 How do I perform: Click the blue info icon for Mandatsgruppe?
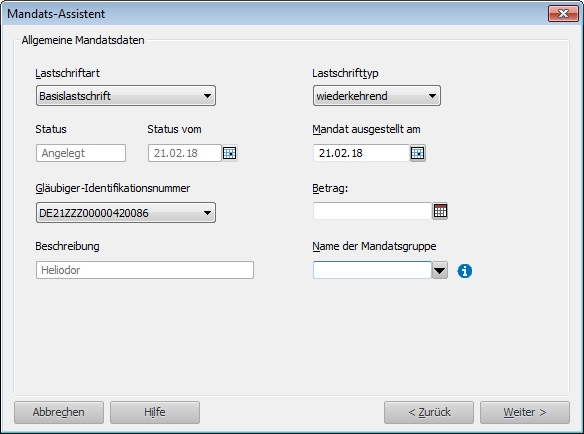[464, 271]
